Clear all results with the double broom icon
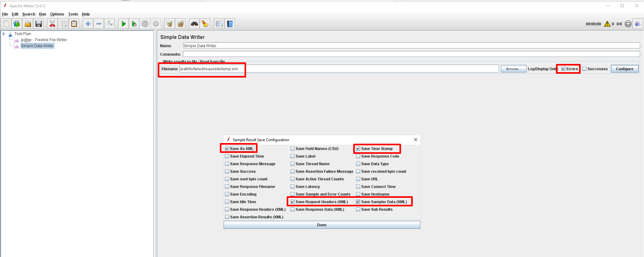This screenshot has height=257, width=644. [181, 24]
